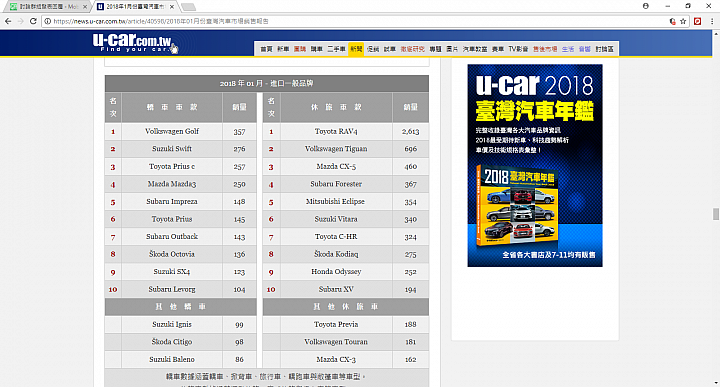This screenshot has height=387, width=720.
Task: Bookmark this page with the star icon
Action: click(683, 21)
